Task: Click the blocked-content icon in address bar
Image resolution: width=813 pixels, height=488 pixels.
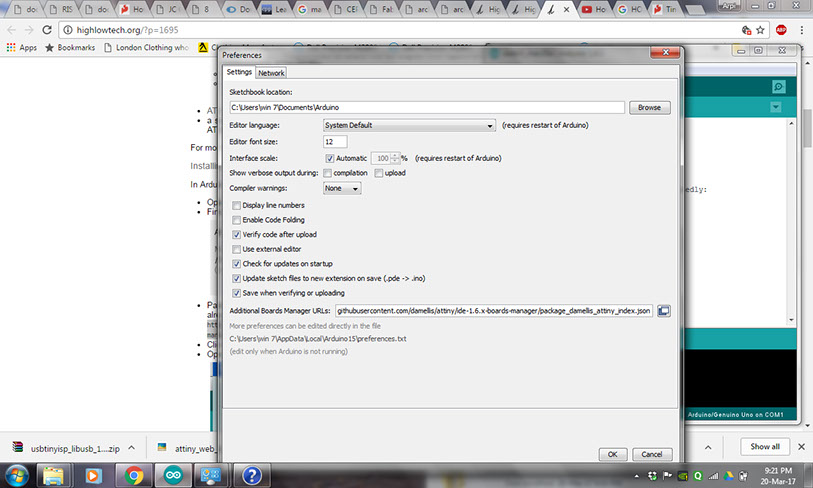Action: pos(746,30)
